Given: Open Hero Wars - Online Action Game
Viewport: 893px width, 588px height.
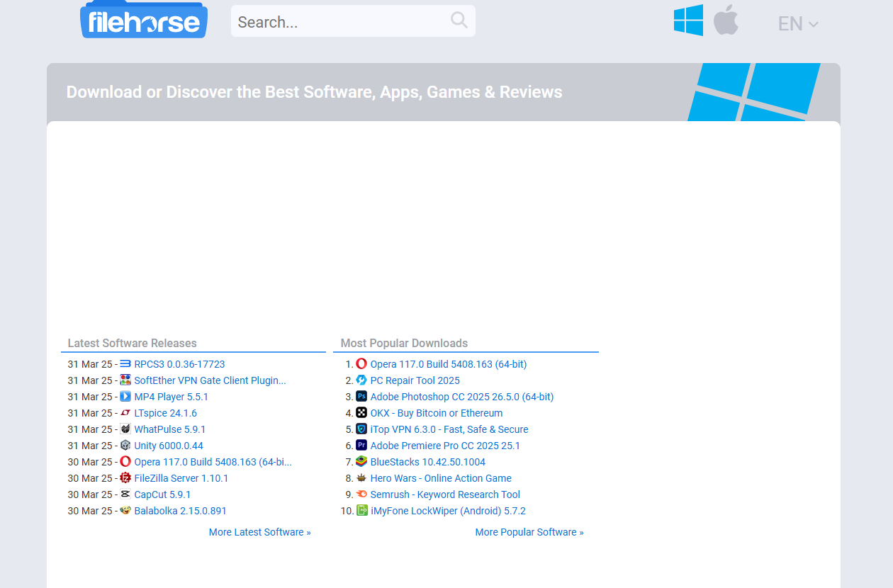Looking at the screenshot, I should pos(441,478).
